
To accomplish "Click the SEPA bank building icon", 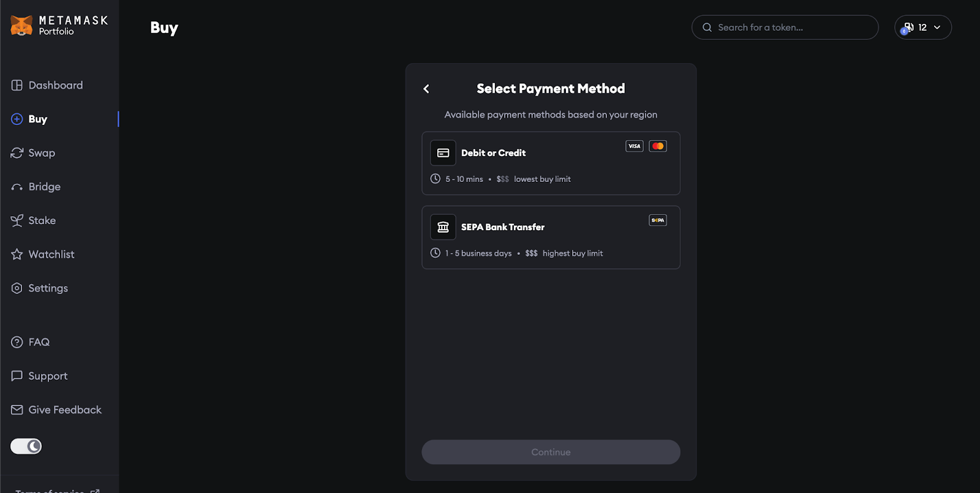I will point(443,227).
